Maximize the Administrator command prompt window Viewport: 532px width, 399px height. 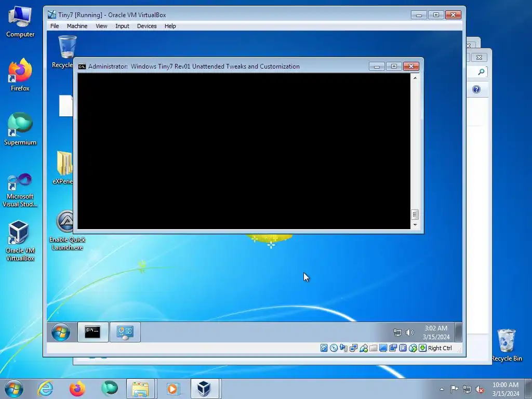tap(394, 66)
